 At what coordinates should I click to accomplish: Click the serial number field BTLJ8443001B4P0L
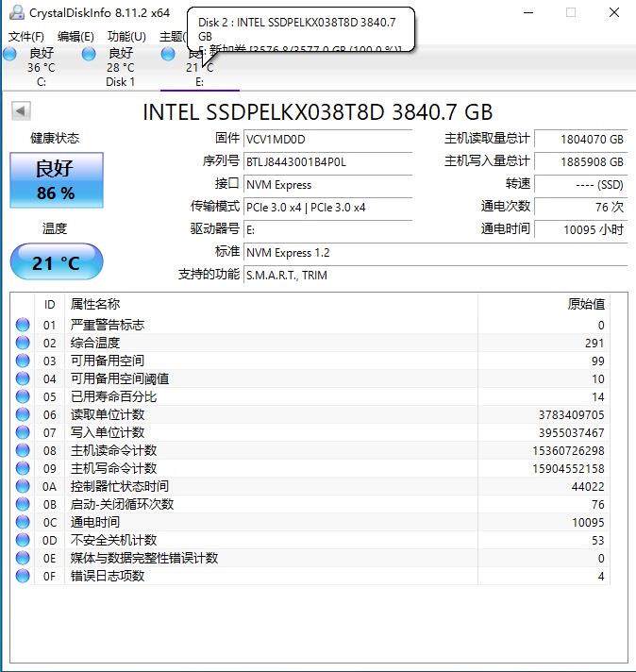coord(327,162)
